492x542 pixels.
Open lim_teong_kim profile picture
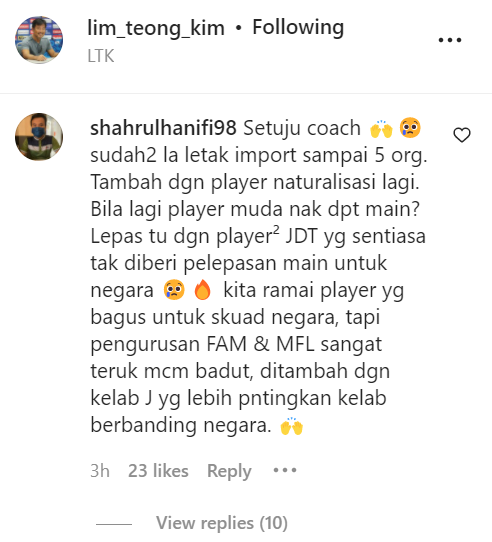point(39,40)
